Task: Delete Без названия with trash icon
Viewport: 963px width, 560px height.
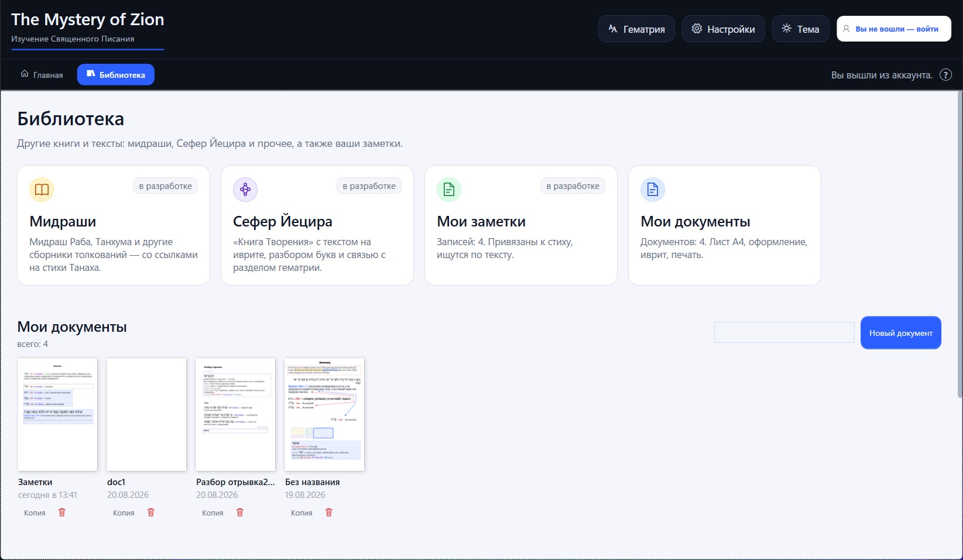Action: pyautogui.click(x=329, y=512)
